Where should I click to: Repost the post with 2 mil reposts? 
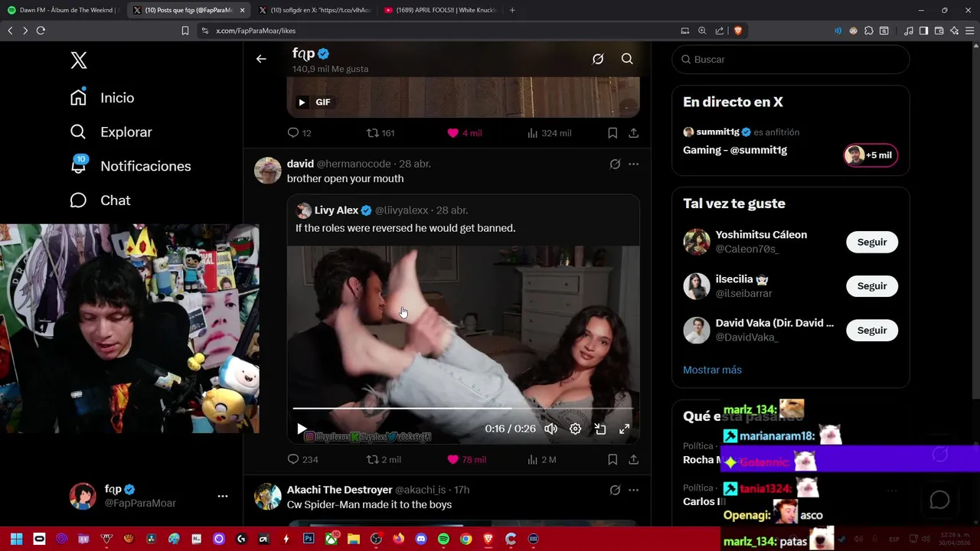(384, 459)
